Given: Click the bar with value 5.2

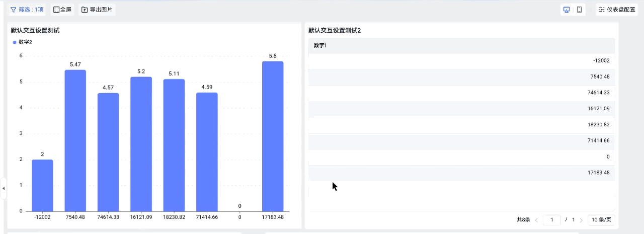Looking at the screenshot, I should 141,144.
